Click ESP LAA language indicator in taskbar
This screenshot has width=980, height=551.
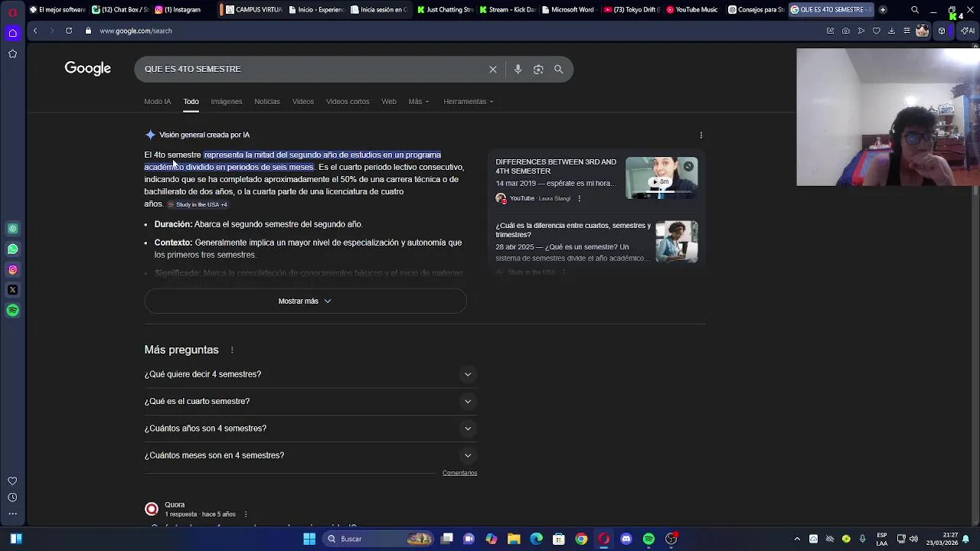click(882, 539)
